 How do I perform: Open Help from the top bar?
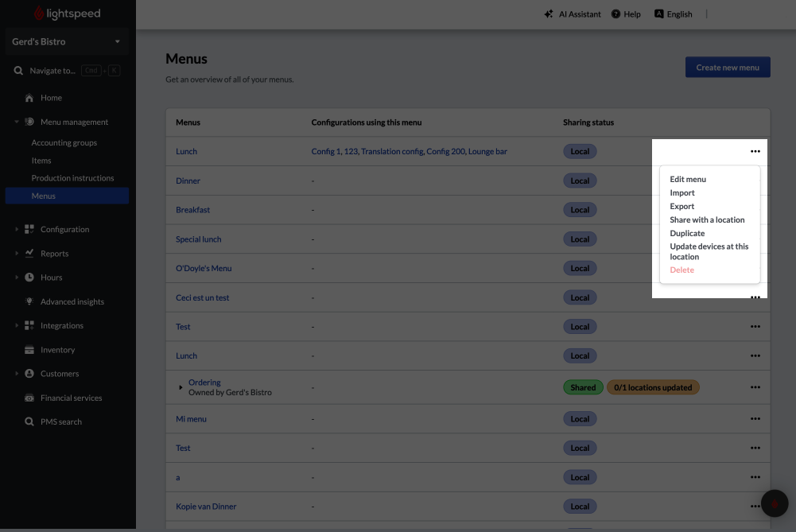tap(626, 14)
